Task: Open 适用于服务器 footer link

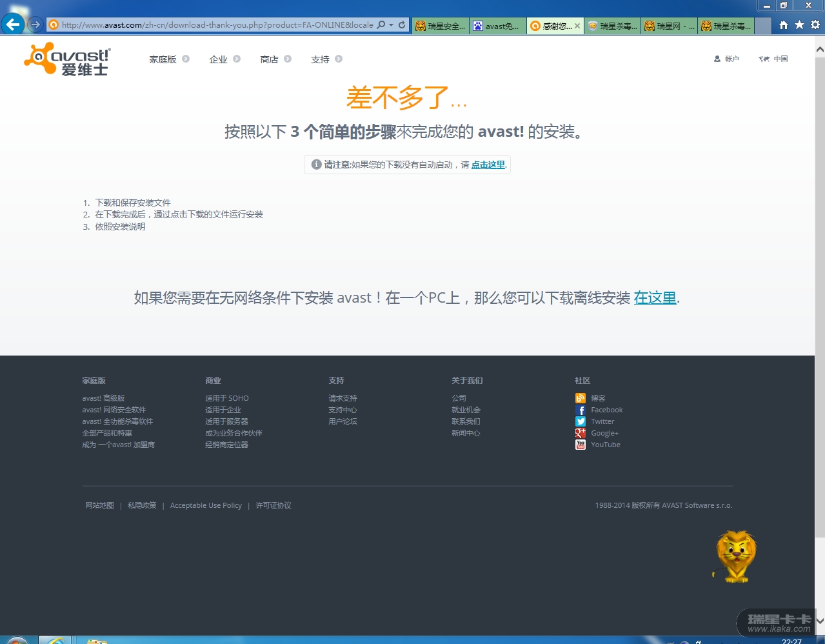Action: pyautogui.click(x=226, y=421)
